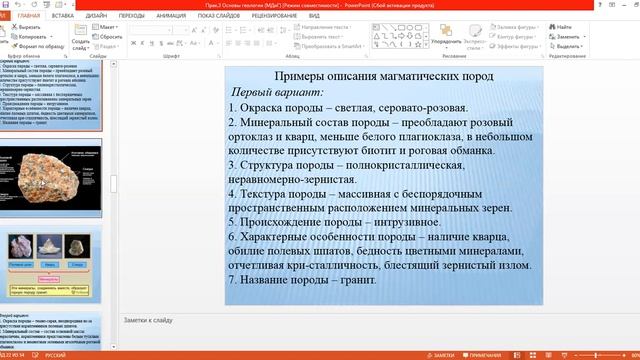Screen dimensions: 640x360
Task: Reset slide with Сбросить
Action: click(x=107, y=37)
